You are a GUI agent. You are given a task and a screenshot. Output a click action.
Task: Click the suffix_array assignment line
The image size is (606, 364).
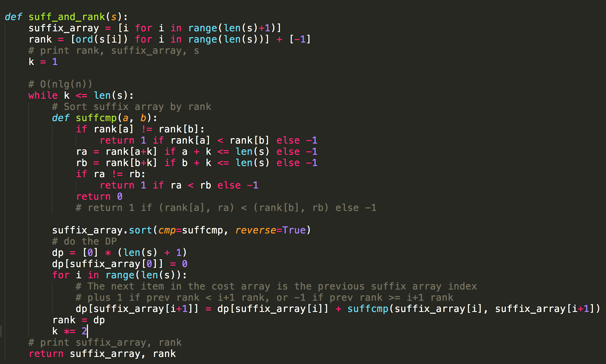155,28
